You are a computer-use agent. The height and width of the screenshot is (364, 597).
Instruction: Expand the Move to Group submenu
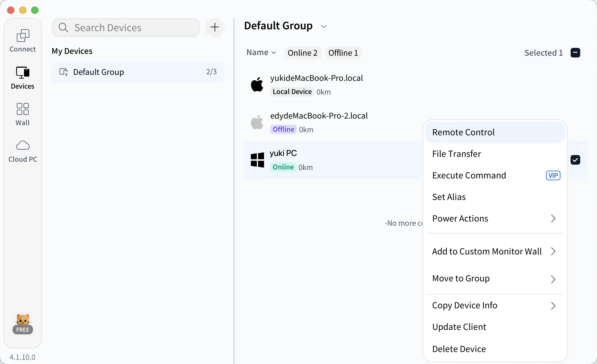[553, 279]
